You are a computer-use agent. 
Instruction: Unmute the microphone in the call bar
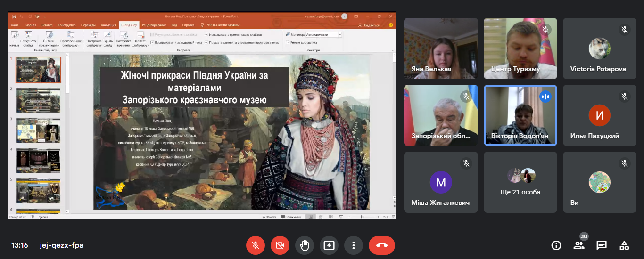coord(256,245)
